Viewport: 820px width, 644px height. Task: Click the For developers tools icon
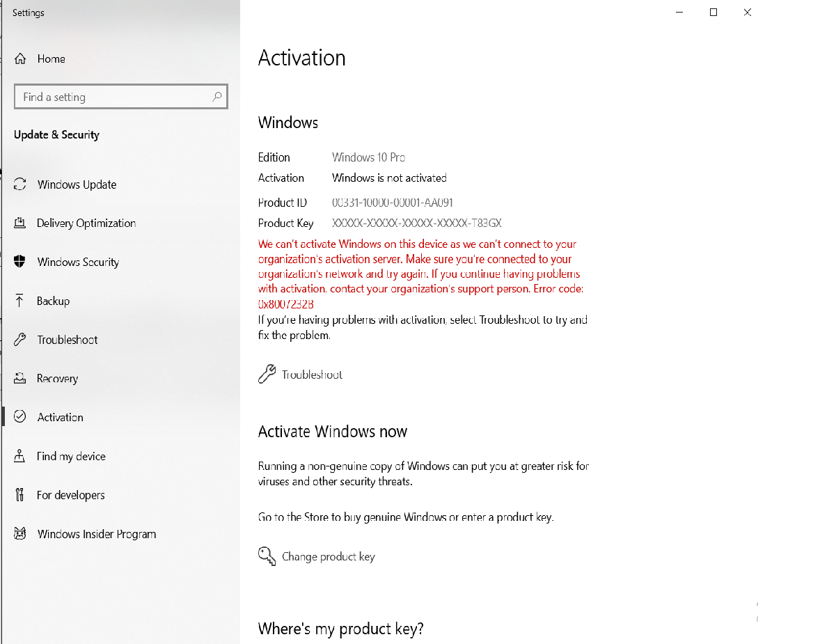coord(20,494)
